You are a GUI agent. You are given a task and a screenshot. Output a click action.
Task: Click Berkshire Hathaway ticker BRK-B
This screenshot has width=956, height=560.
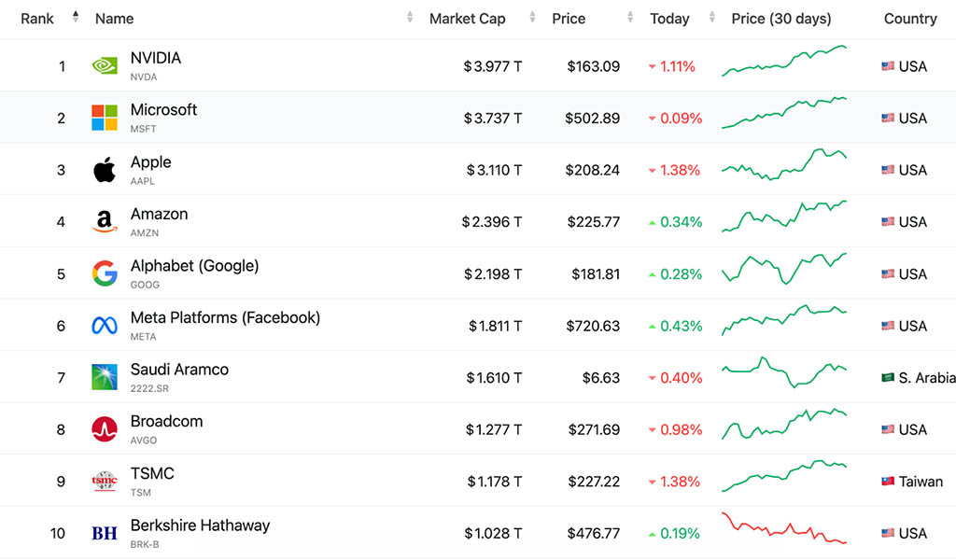pyautogui.click(x=145, y=544)
